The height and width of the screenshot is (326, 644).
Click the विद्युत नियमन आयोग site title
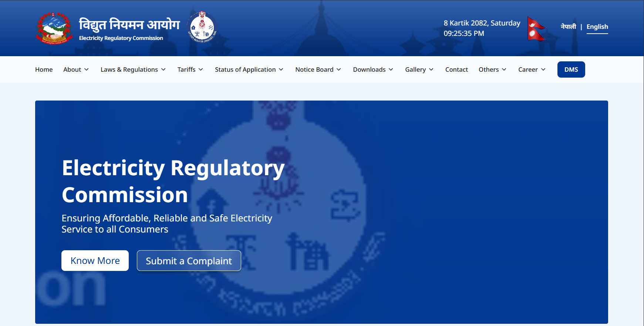tap(129, 25)
